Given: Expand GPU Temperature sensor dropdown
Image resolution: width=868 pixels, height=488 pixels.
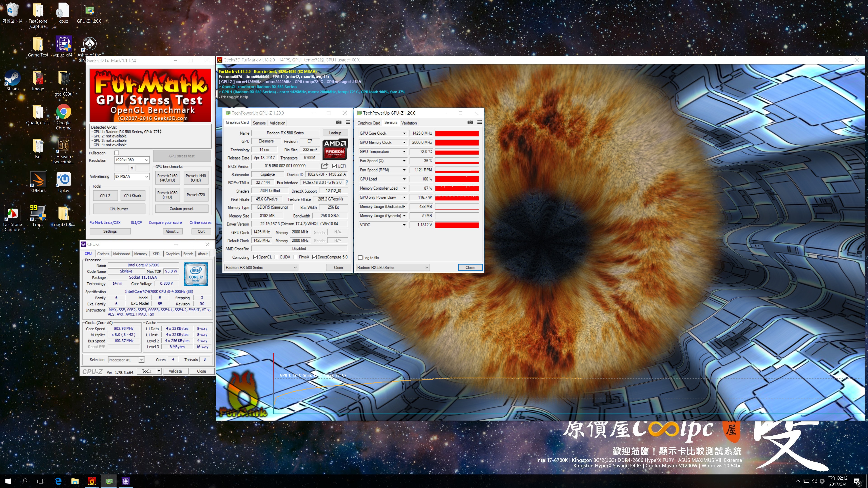Looking at the screenshot, I should tap(404, 152).
